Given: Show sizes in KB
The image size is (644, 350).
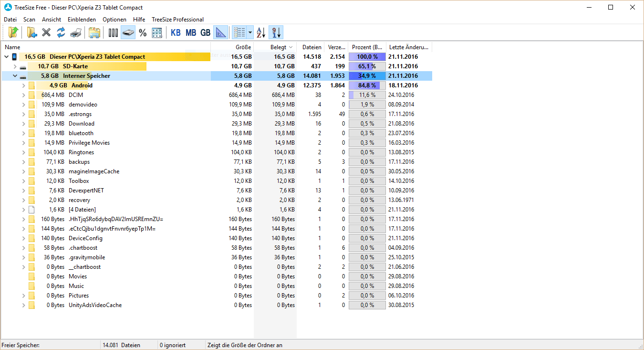Looking at the screenshot, I should 176,32.
